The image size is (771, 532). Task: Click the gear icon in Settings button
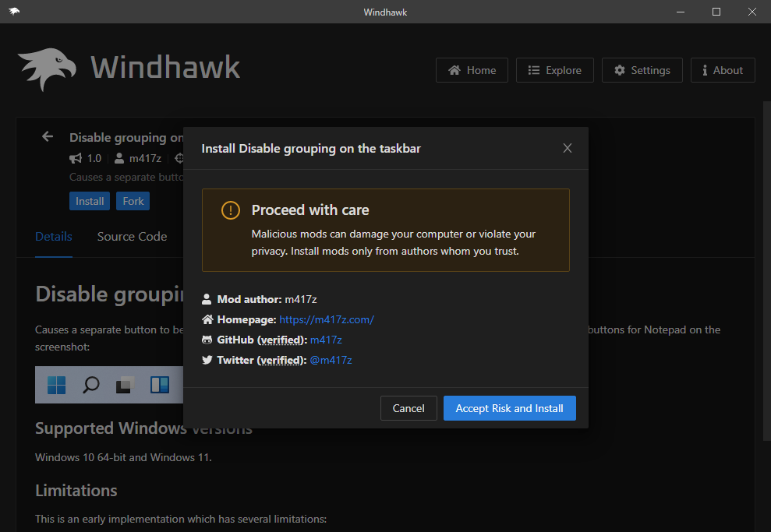click(620, 70)
